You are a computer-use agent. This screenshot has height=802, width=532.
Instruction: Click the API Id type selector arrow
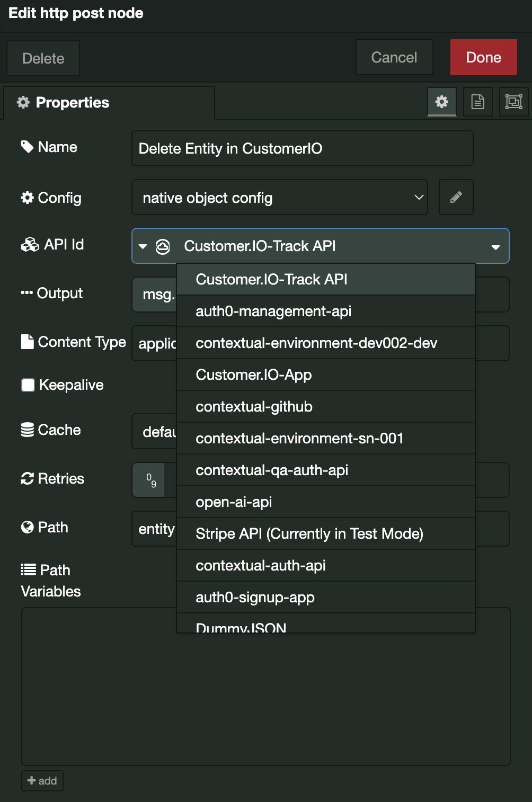(x=143, y=246)
